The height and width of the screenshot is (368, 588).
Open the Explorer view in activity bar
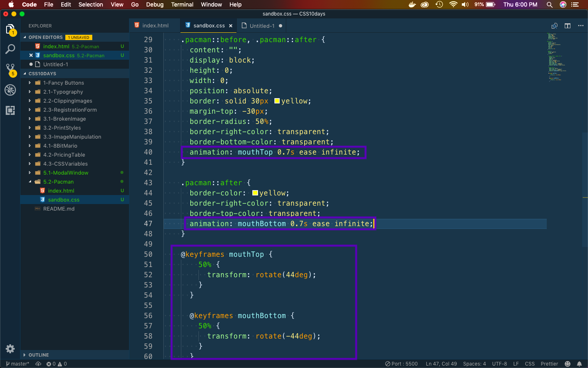tap(10, 29)
